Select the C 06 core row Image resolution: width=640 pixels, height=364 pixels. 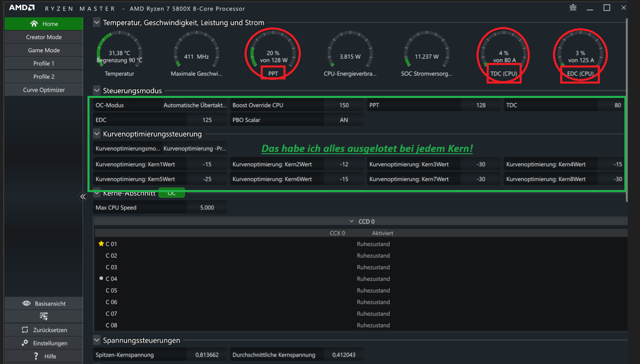(x=361, y=302)
